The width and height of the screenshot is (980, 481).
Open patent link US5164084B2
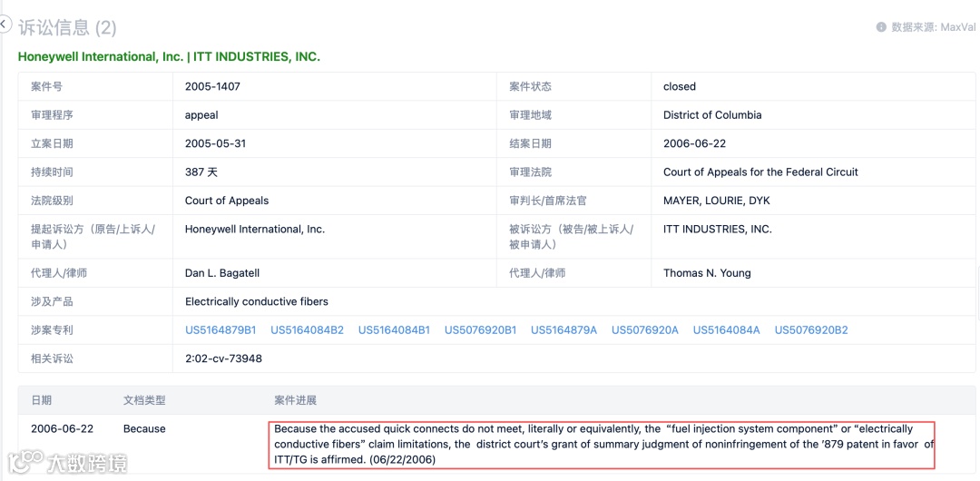tap(307, 329)
